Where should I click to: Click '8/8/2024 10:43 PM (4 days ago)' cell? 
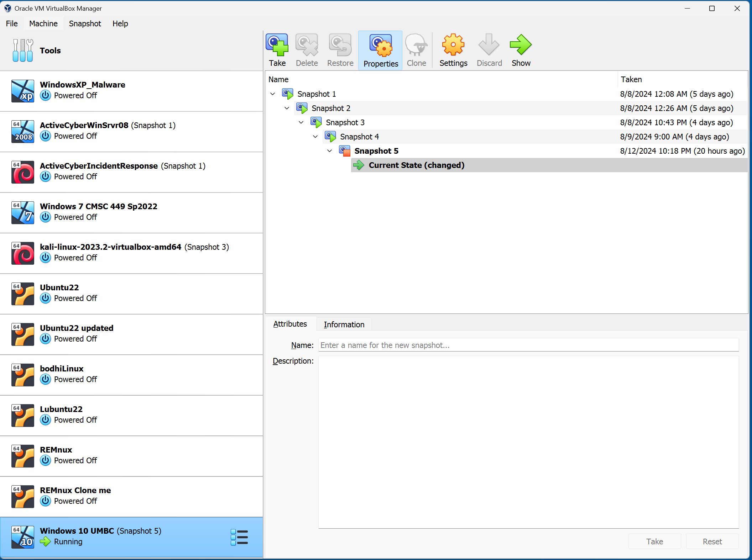pyautogui.click(x=677, y=122)
